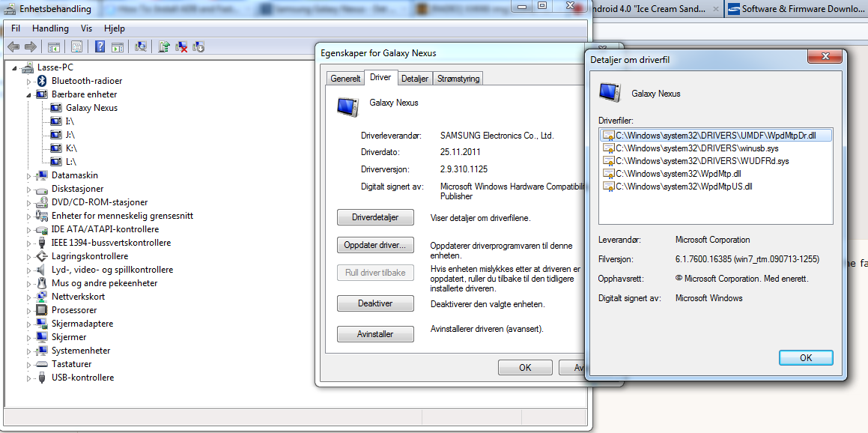Close the Android 4.0 browser tab
Viewport: 868px width, 433px height.
coord(716,9)
